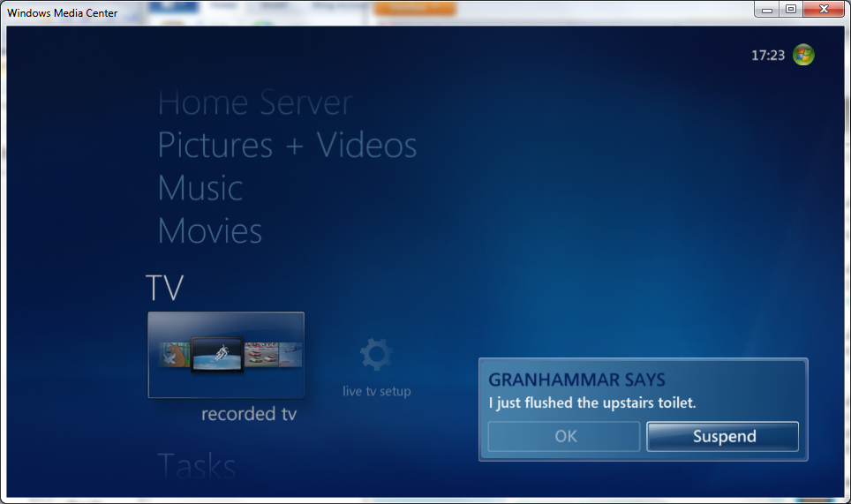Maximize the Windows Media Center window
The height and width of the screenshot is (504, 851).
[791, 9]
